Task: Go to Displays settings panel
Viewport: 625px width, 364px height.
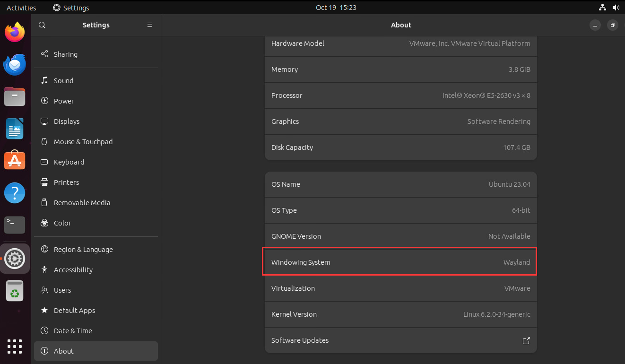Action: pos(96,121)
